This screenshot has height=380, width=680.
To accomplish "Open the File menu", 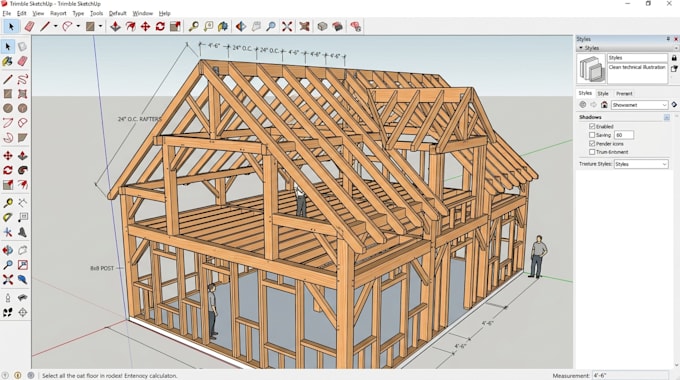I will click(7, 13).
